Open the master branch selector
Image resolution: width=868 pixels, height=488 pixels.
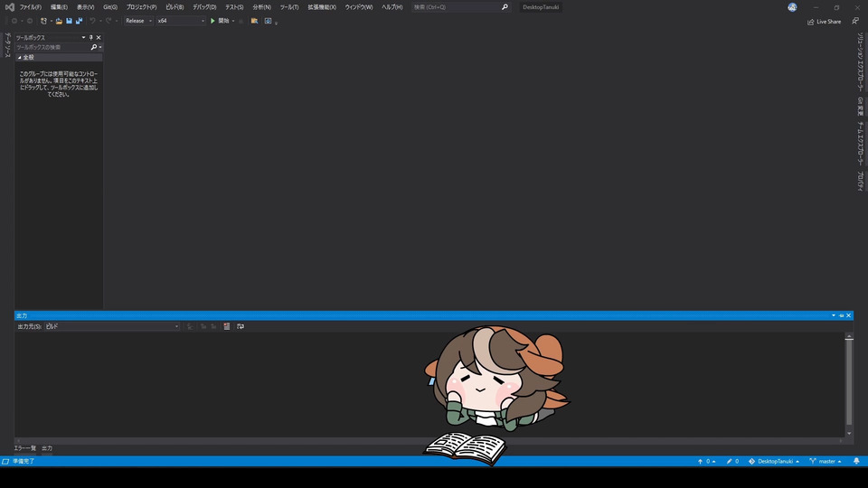826,461
